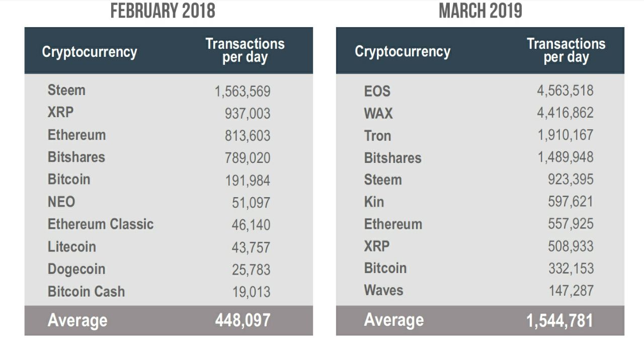Select the Transactions per day header in right table
This screenshot has width=644, height=356.
point(566,50)
